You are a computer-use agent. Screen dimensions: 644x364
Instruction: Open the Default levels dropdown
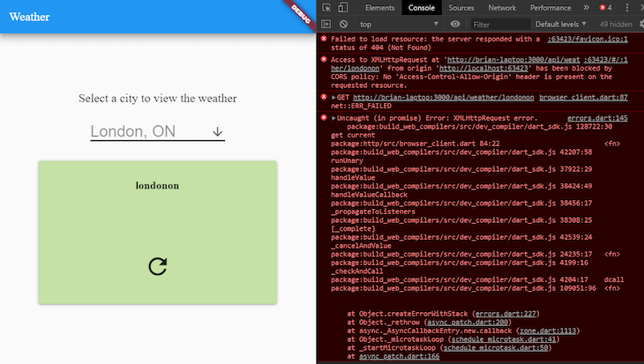[x=560, y=24]
